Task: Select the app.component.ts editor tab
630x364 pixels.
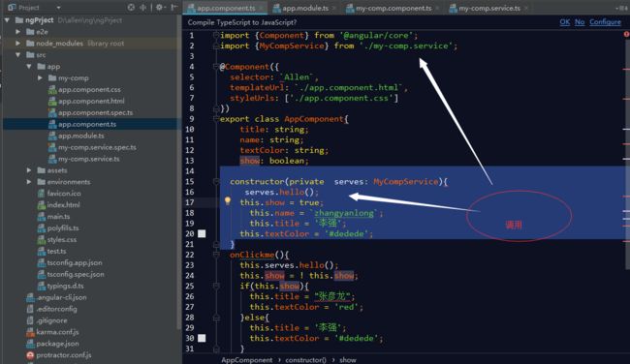Action: (x=226, y=8)
